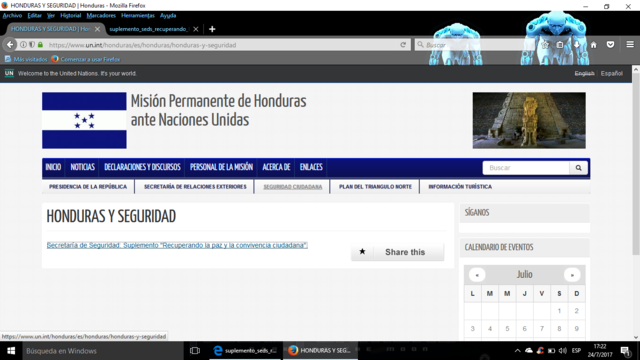Image resolution: width=640 pixels, height=360 pixels.
Task: Open the Pocket icon in toolbar
Action: click(610, 45)
